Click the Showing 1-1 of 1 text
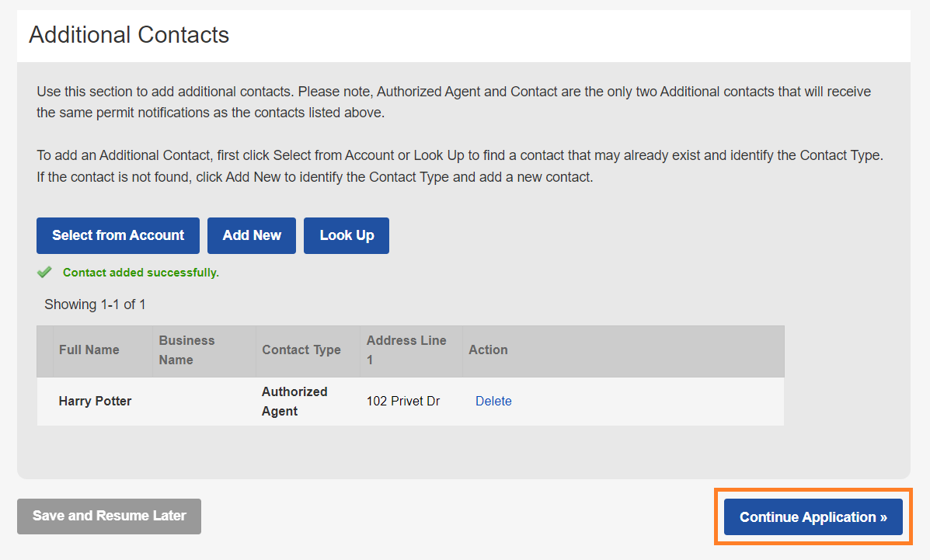930x560 pixels. [95, 304]
